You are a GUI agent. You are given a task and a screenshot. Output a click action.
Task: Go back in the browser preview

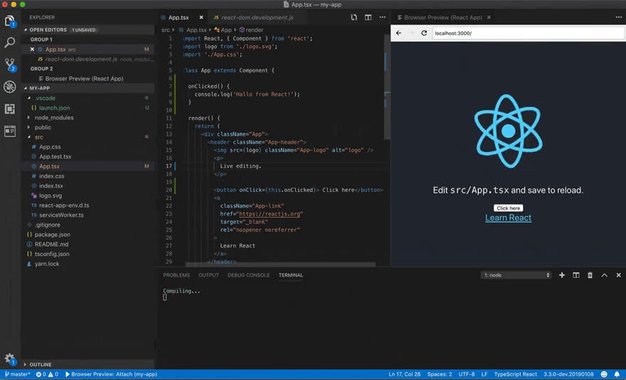(398, 33)
